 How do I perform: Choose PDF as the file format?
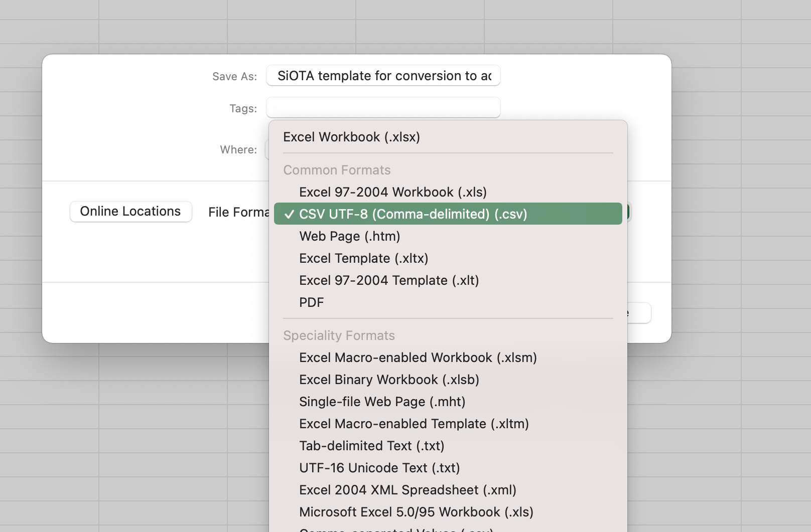tap(311, 302)
